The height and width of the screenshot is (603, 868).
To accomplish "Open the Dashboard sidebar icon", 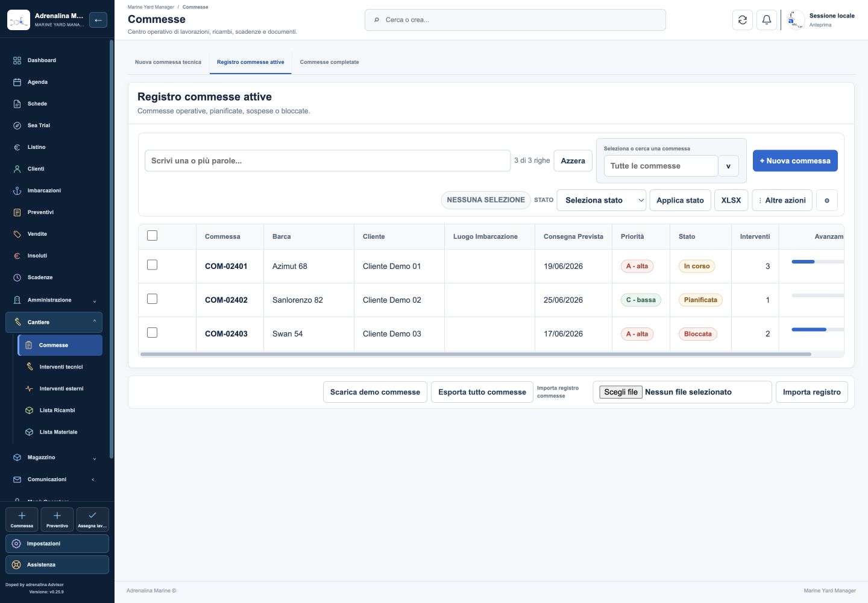I will tap(17, 60).
